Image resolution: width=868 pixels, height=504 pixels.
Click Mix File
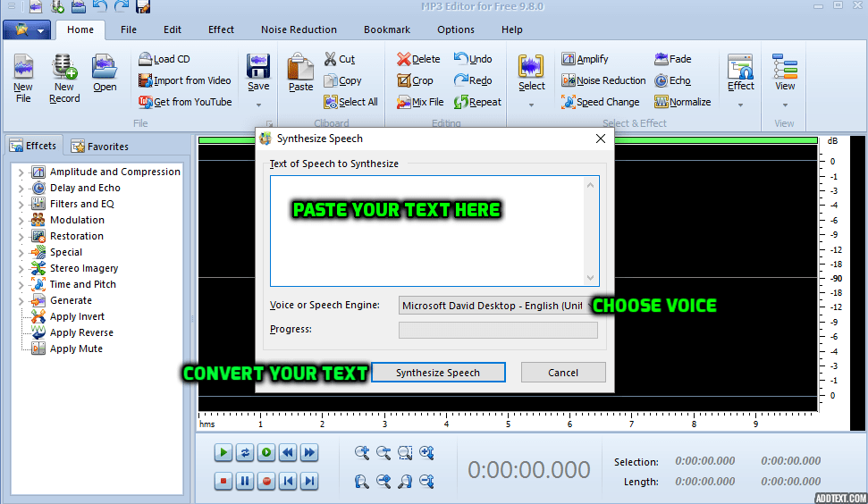pyautogui.click(x=420, y=102)
